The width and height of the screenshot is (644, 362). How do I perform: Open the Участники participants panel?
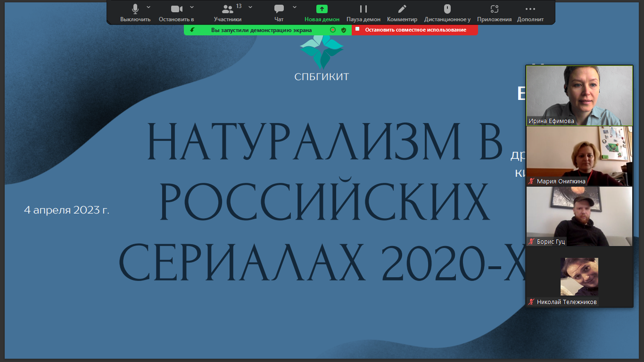(x=228, y=9)
